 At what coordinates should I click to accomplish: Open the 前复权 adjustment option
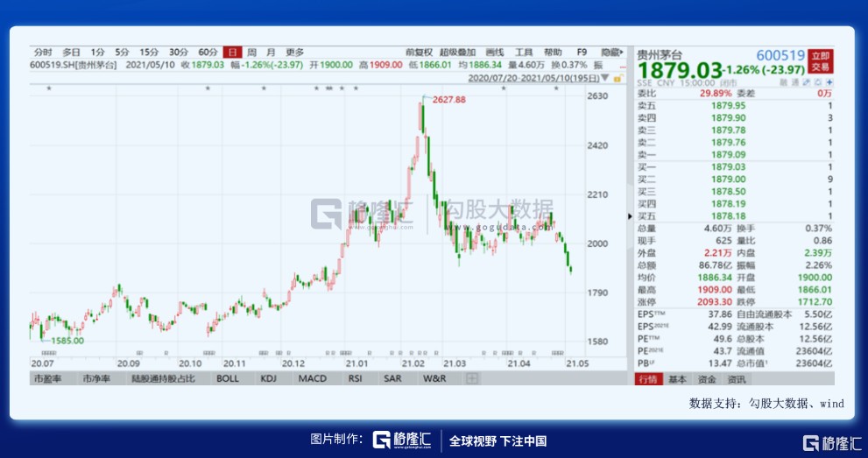click(x=419, y=52)
